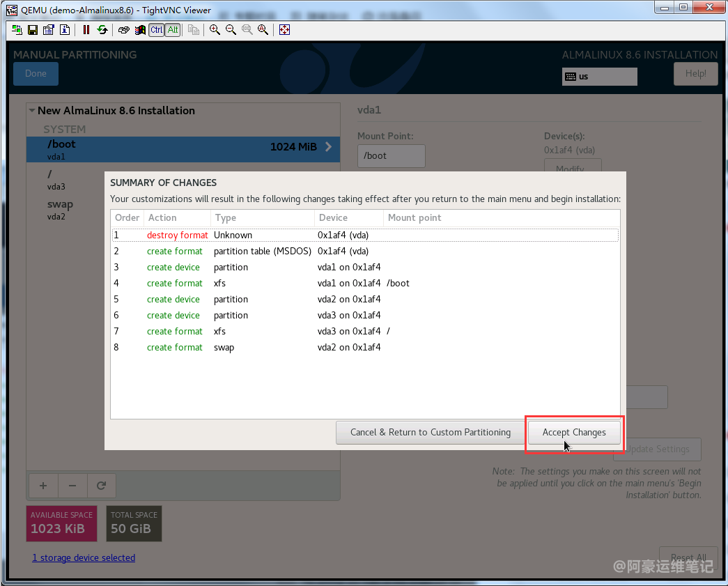The height and width of the screenshot is (586, 728).
Task: Click the Save connection icon
Action: tap(33, 30)
